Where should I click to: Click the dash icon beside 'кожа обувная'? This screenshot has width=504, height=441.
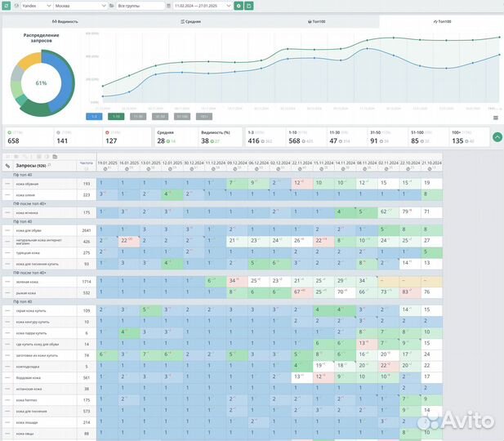click(x=7, y=184)
